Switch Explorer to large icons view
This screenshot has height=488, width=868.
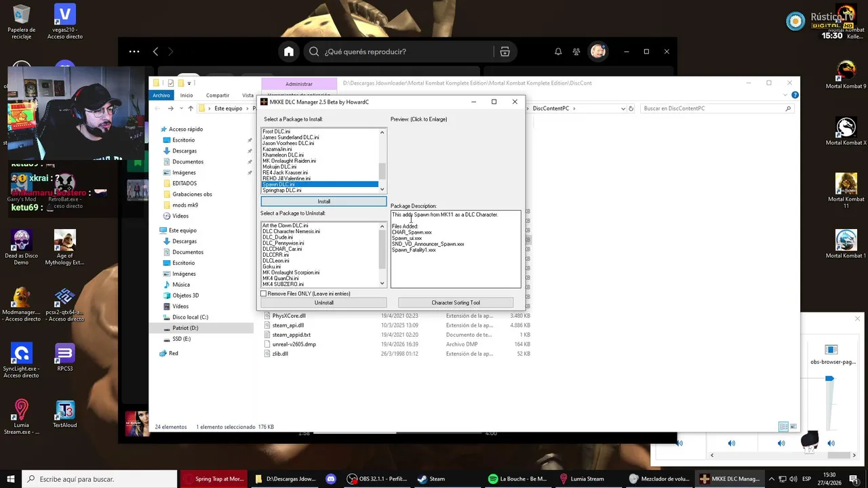coord(793,427)
